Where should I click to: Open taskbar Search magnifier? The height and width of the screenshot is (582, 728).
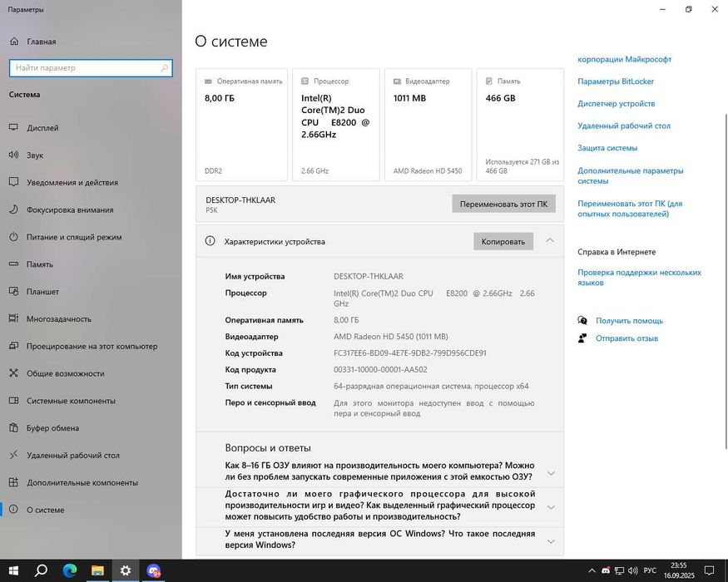coord(41,570)
